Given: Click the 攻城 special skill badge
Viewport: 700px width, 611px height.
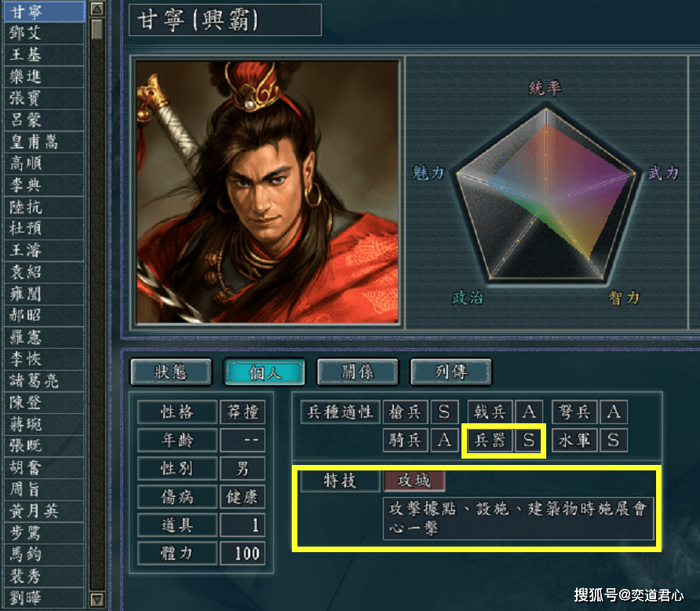Looking at the screenshot, I should (414, 481).
